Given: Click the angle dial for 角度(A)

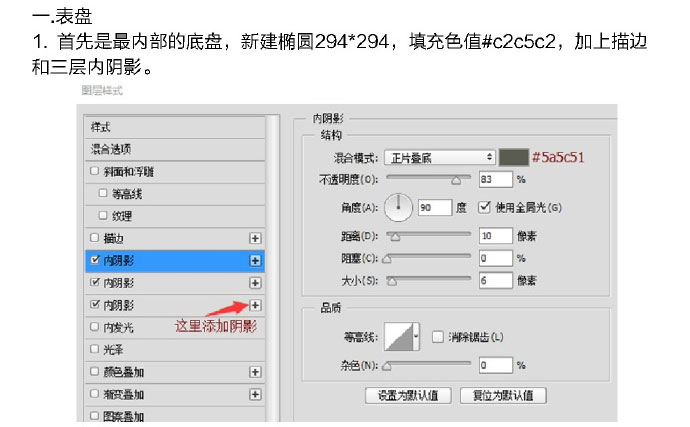Looking at the screenshot, I should coord(398,207).
